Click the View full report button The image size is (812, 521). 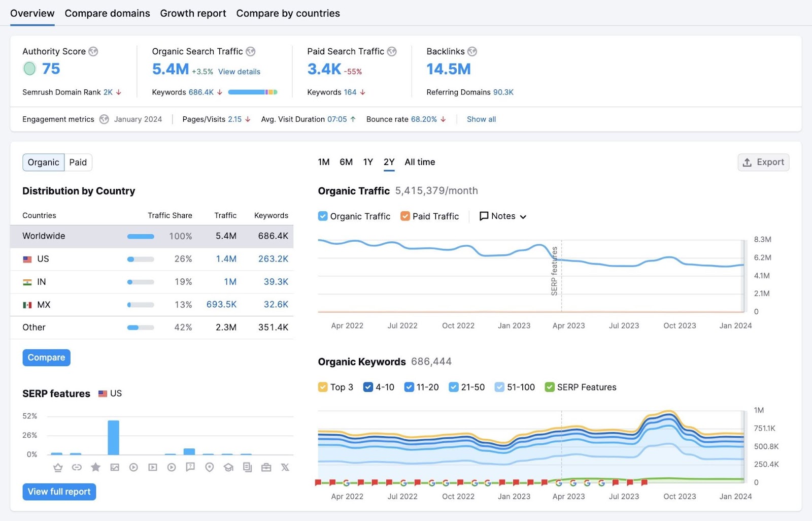59,491
